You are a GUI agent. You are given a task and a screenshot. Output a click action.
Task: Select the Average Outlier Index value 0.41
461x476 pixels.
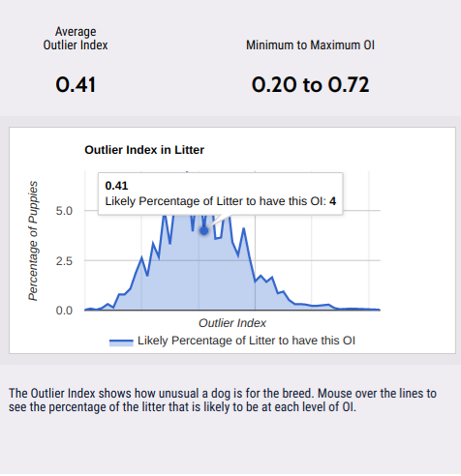pos(76,85)
